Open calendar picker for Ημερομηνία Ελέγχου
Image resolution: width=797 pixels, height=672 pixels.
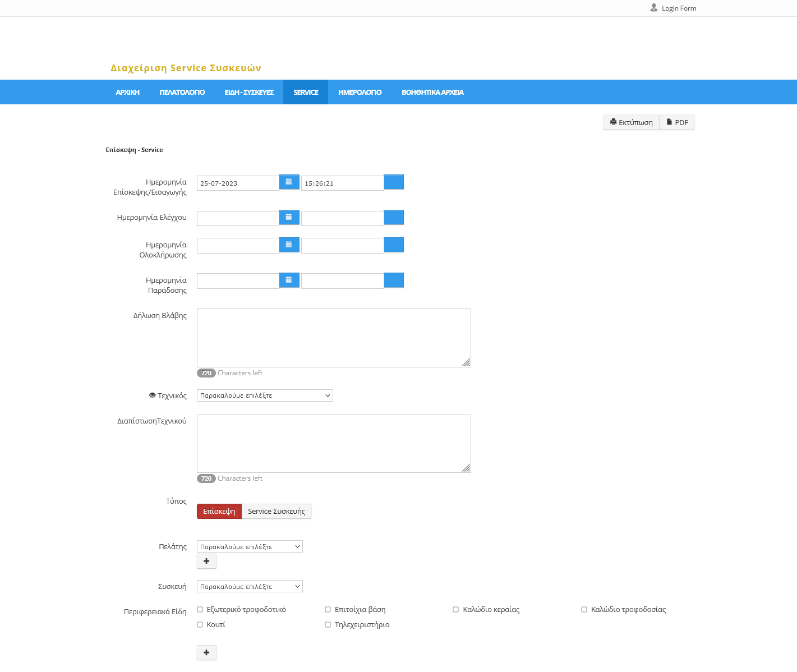(x=289, y=218)
